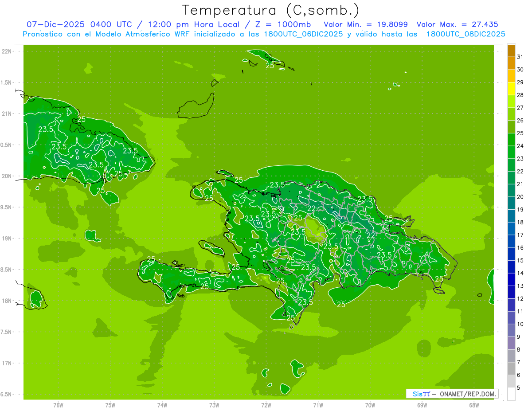Click the color scale label "21"
Screen dimensions: 532x411
point(520,184)
